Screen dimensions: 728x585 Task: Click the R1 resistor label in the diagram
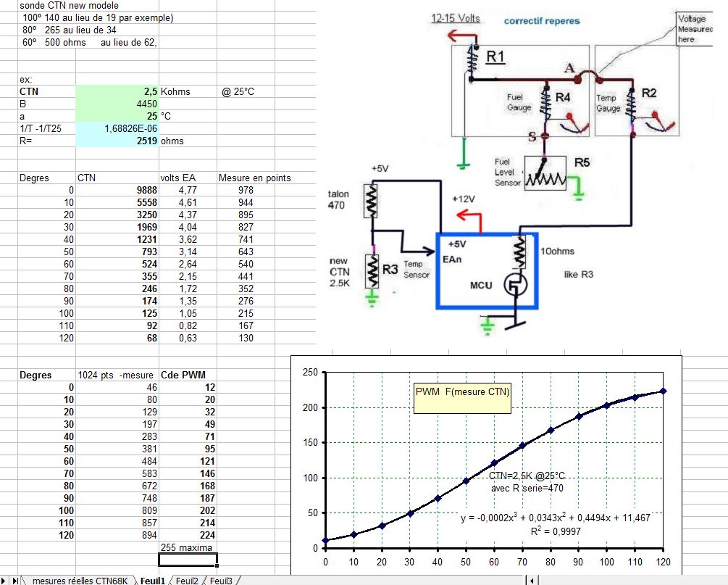click(495, 57)
